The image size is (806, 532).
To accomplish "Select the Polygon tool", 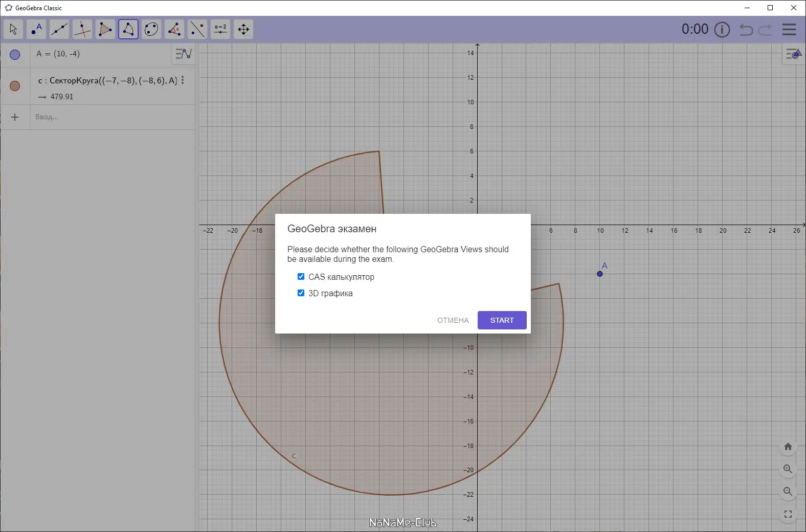I will pos(105,29).
